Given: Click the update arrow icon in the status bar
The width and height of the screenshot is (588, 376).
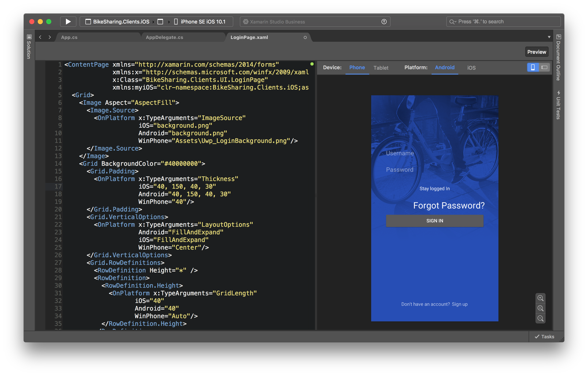Looking at the screenshot, I should (x=384, y=22).
